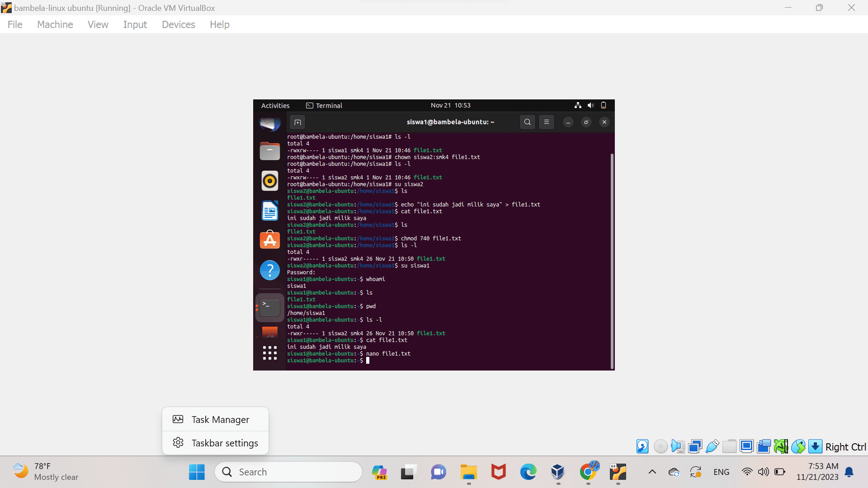Image resolution: width=868 pixels, height=488 pixels.
Task: Open the Devices menu
Action: pyautogui.click(x=179, y=24)
